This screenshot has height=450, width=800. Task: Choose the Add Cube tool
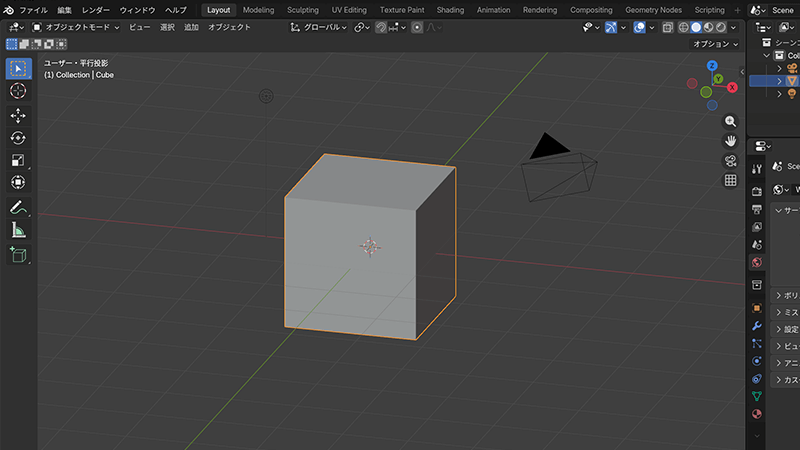(x=18, y=255)
